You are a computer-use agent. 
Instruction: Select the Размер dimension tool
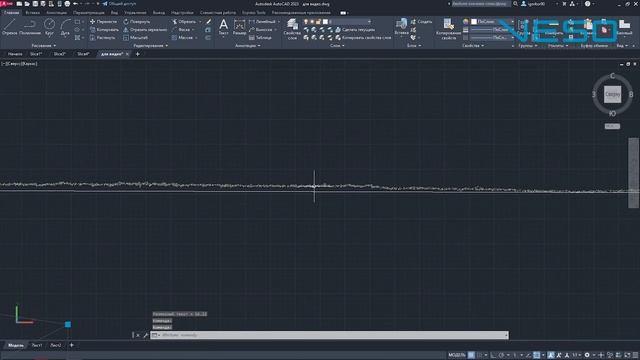coord(240,27)
